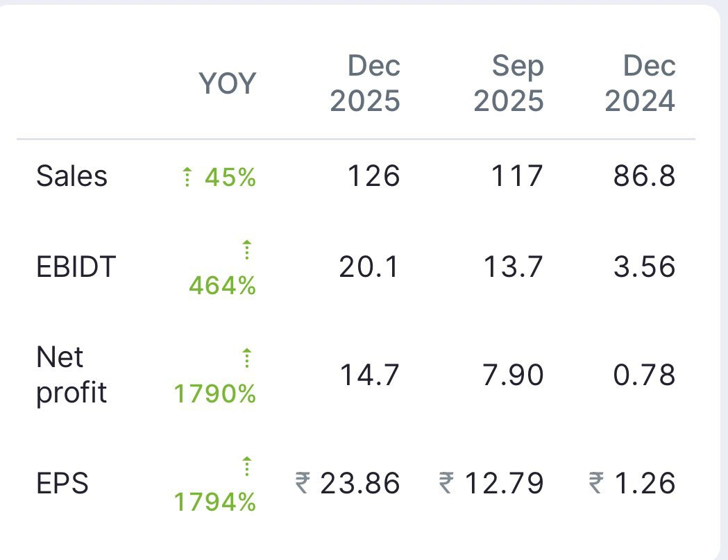Open the Net profit row label
728x560 pixels.
[71, 375]
